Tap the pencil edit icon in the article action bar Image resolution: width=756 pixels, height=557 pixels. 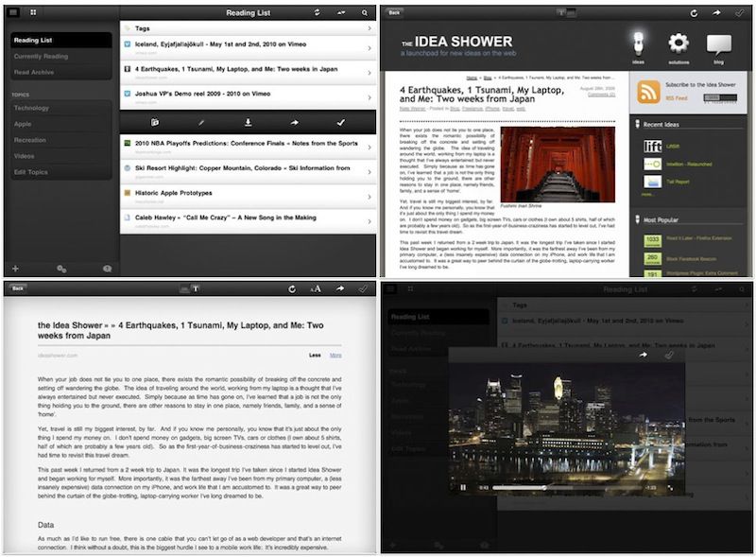pyautogui.click(x=201, y=123)
